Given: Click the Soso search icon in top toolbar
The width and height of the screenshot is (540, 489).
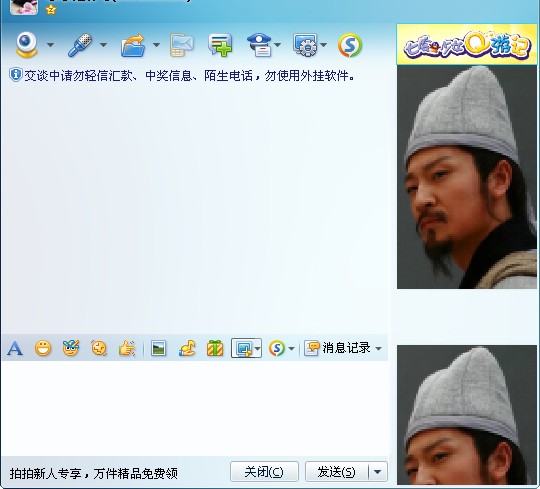Looking at the screenshot, I should [350, 45].
